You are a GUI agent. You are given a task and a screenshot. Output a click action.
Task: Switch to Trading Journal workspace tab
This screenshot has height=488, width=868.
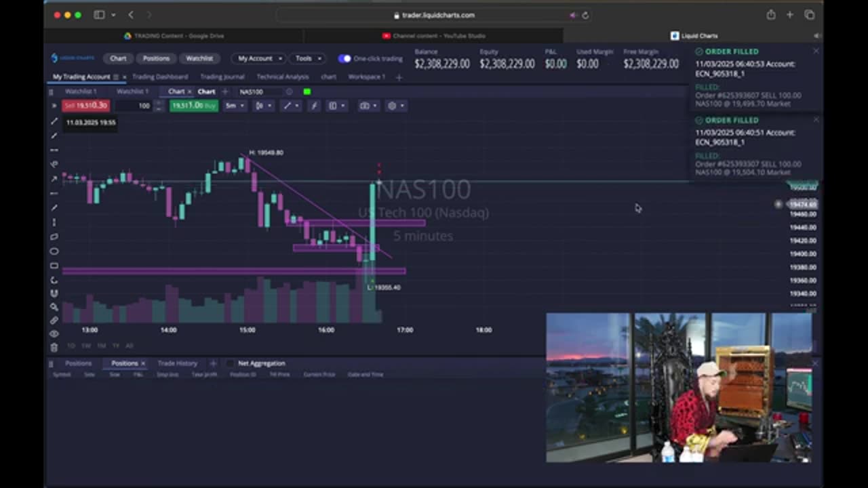pos(222,77)
